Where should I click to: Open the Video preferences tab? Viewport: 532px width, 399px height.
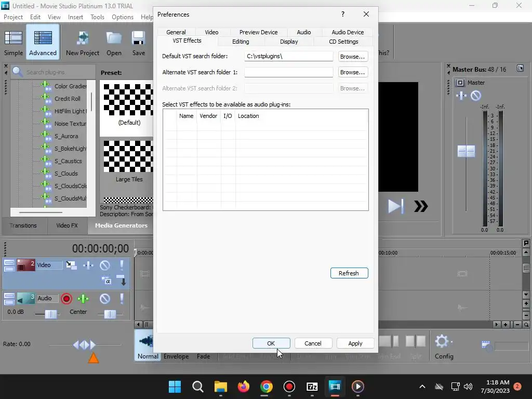[211, 32]
